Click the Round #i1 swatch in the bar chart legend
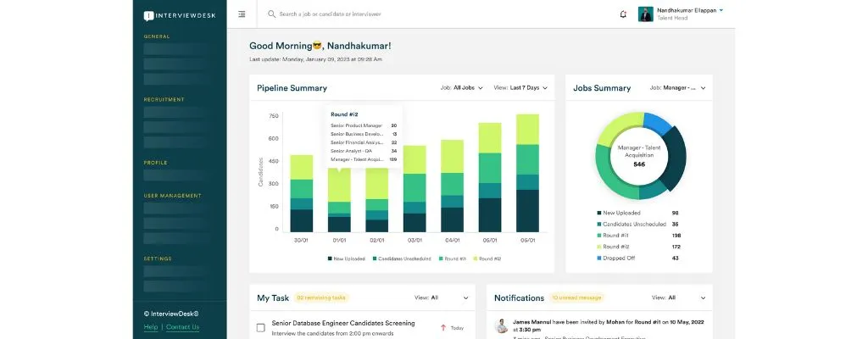868x339 pixels. click(x=441, y=258)
